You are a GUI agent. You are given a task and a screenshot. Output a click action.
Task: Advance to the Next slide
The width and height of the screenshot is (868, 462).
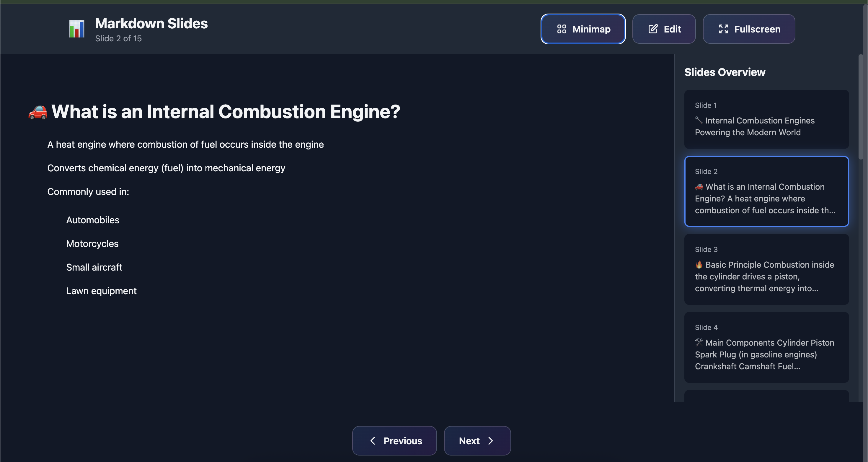click(477, 441)
